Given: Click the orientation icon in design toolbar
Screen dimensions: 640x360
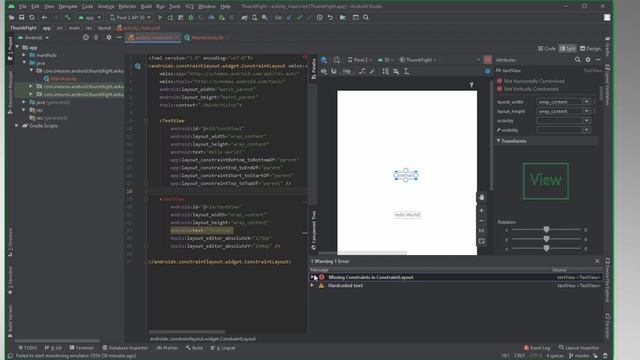Looking at the screenshot, I should pos(336,60).
